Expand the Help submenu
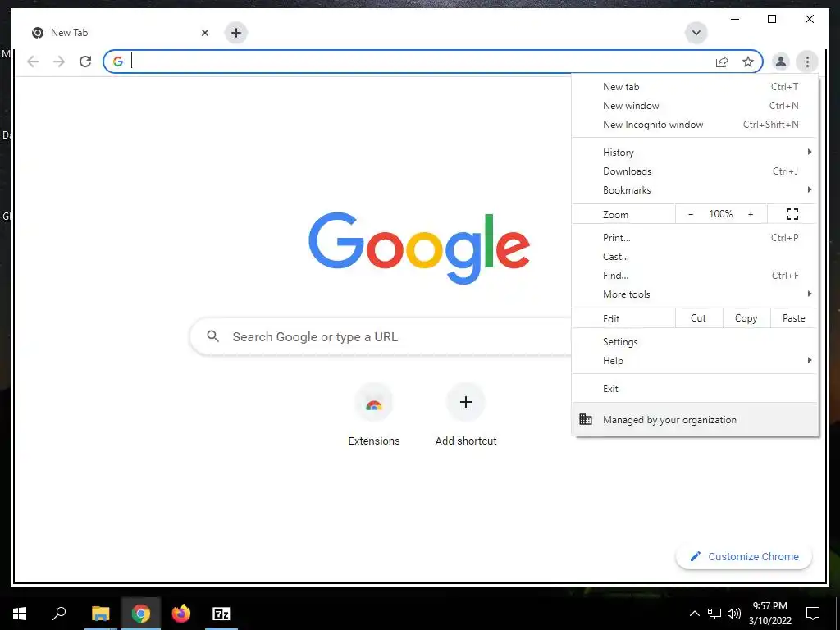Image resolution: width=840 pixels, height=630 pixels. [695, 361]
